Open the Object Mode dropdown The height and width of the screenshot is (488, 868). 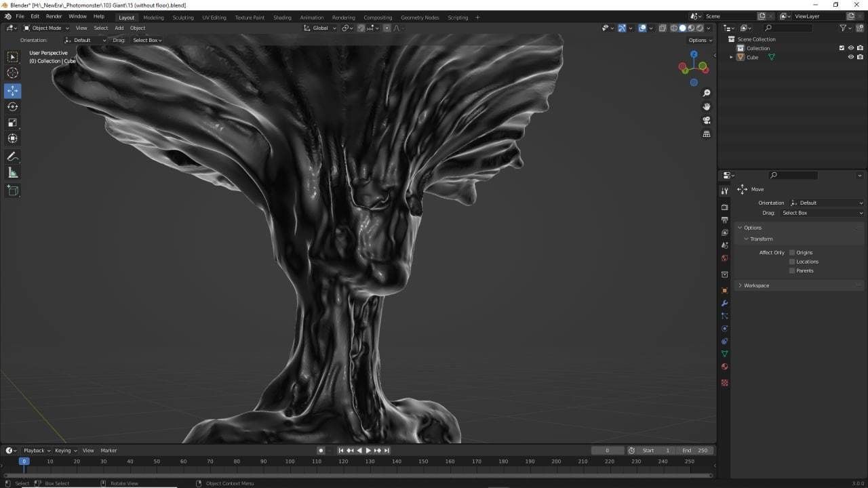[x=46, y=28]
